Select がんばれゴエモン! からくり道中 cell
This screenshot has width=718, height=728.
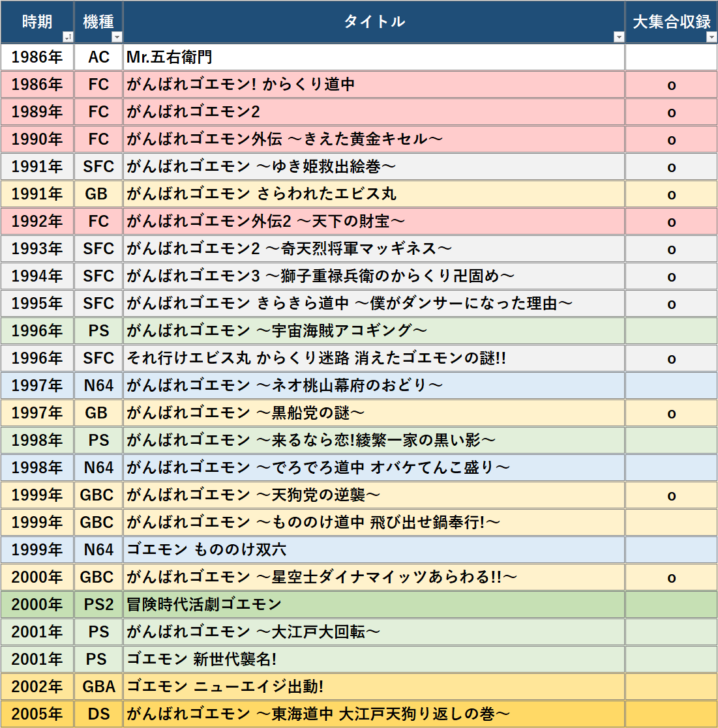click(374, 85)
